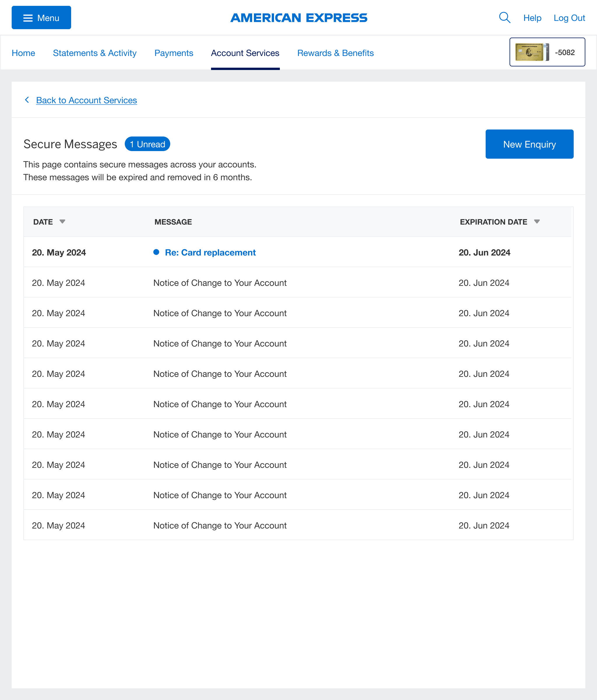Open Re: Card replacement message

[210, 252]
